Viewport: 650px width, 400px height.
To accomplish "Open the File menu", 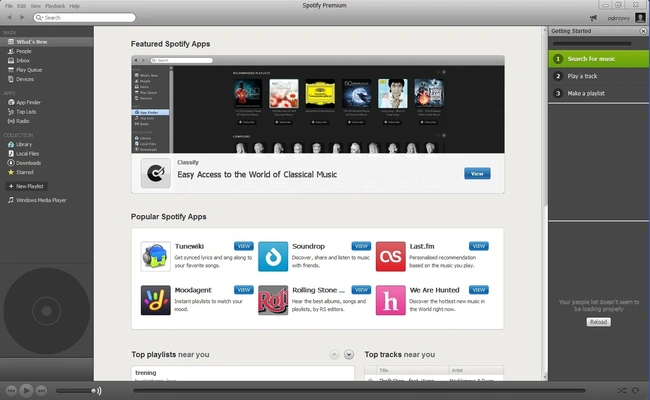I will pyautogui.click(x=9, y=6).
